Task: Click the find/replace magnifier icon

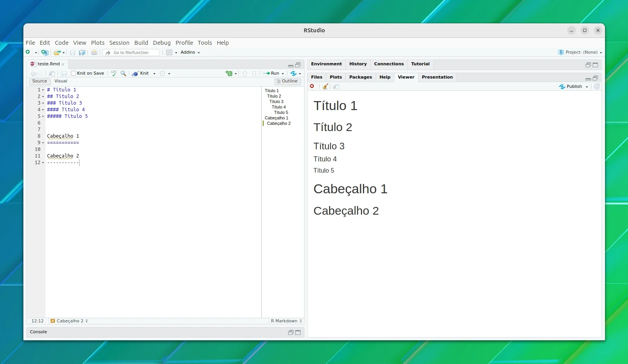Action: tap(123, 73)
